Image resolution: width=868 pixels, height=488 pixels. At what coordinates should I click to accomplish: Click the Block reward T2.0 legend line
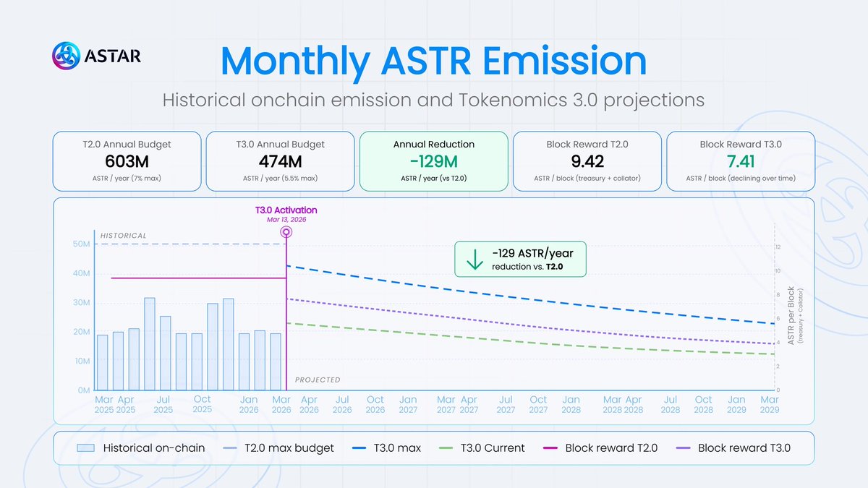coord(549,448)
